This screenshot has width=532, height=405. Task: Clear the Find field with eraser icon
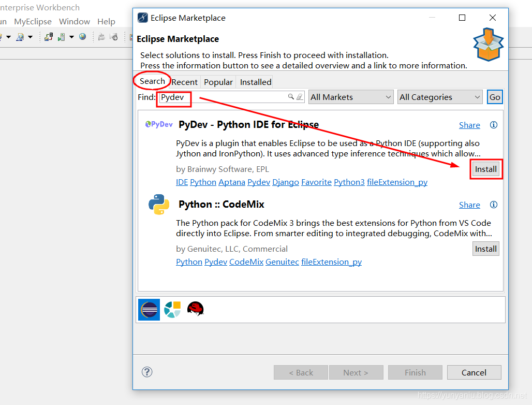(x=300, y=97)
